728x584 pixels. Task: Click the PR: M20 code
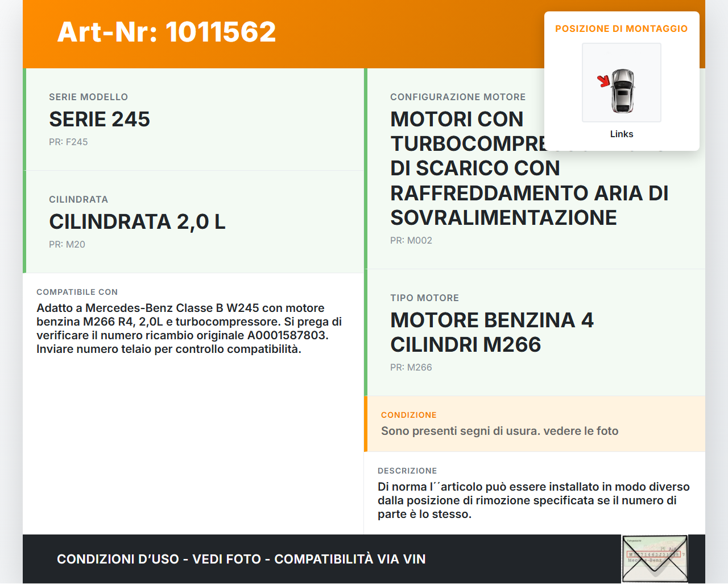[67, 244]
